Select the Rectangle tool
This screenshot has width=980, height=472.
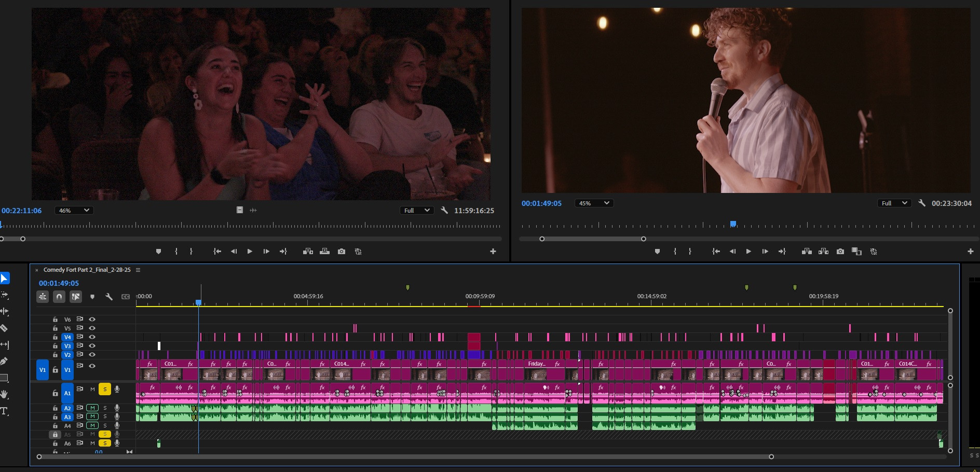tap(4, 378)
